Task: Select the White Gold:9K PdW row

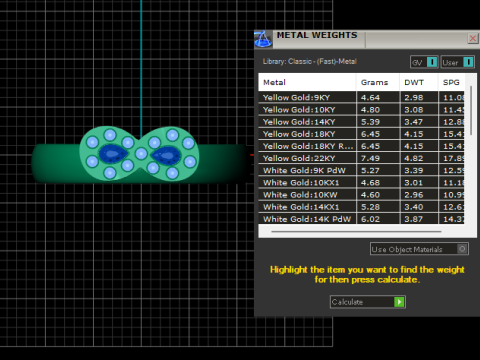Action: pyautogui.click(x=361, y=171)
